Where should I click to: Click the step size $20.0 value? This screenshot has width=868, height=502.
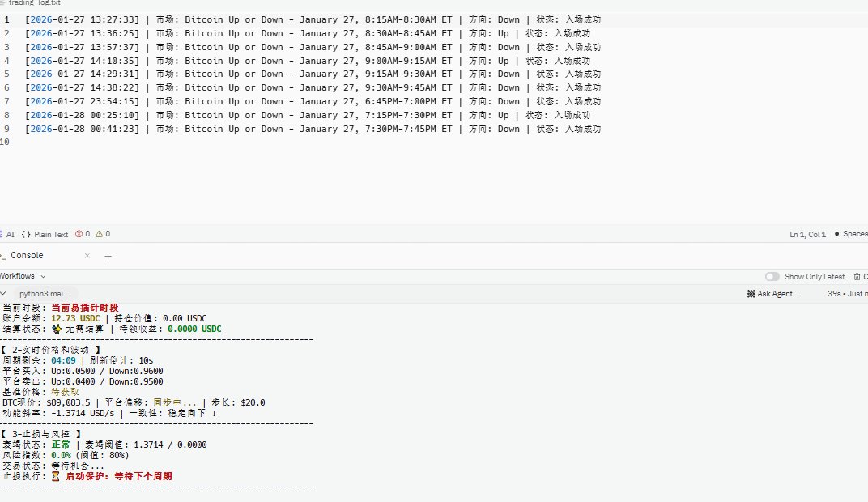coord(253,403)
